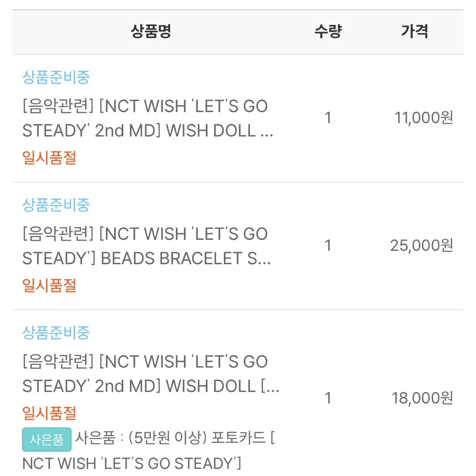Click quantity 1 of the first item
Screen dimensions: 476x476
point(328,118)
